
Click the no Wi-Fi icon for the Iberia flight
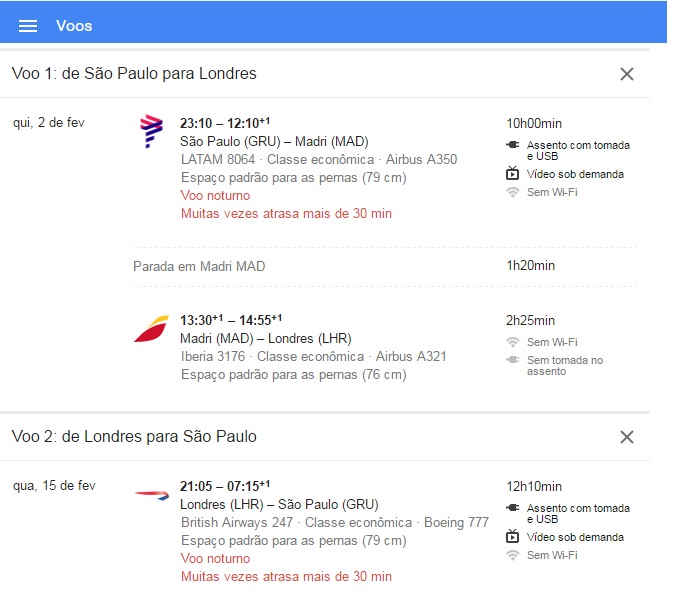tap(513, 342)
